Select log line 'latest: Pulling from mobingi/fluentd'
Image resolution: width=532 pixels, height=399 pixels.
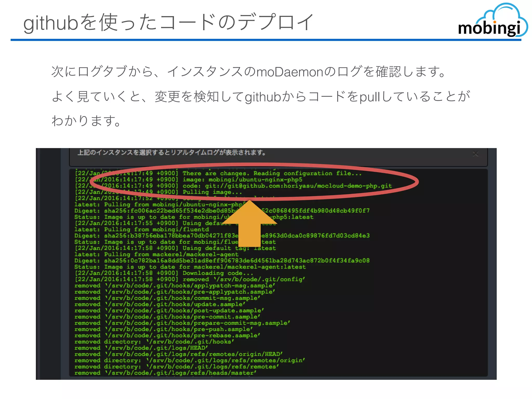142,229
